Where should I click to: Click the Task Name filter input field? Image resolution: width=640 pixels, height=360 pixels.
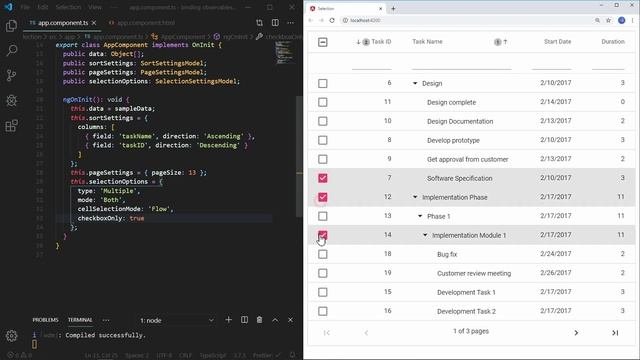coord(461,63)
